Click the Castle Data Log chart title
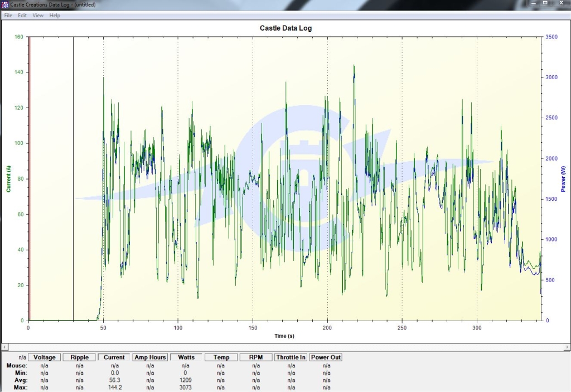 click(x=285, y=28)
